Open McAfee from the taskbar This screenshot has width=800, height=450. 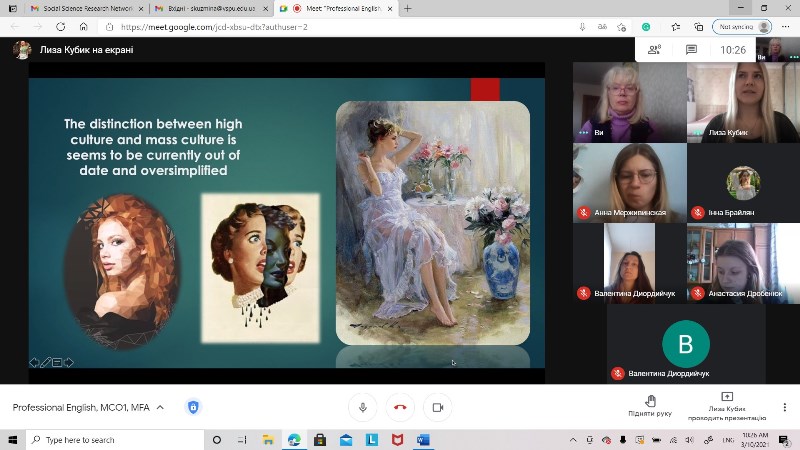click(397, 439)
